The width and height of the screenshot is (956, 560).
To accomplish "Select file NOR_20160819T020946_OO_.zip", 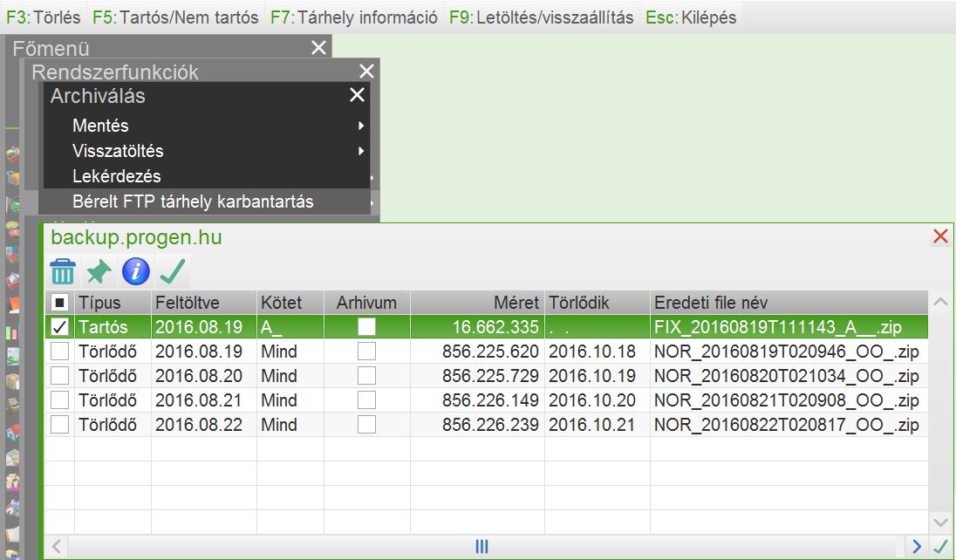I will tap(787, 352).
